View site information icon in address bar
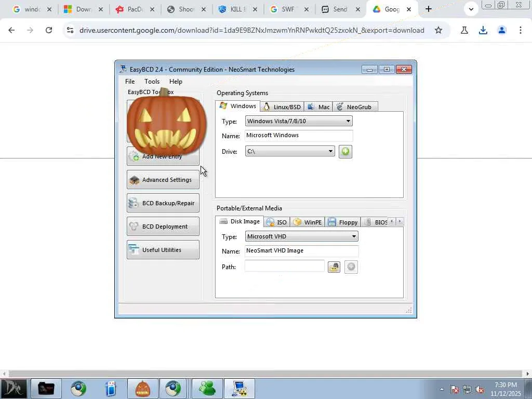The height and width of the screenshot is (399, 532). (70, 30)
